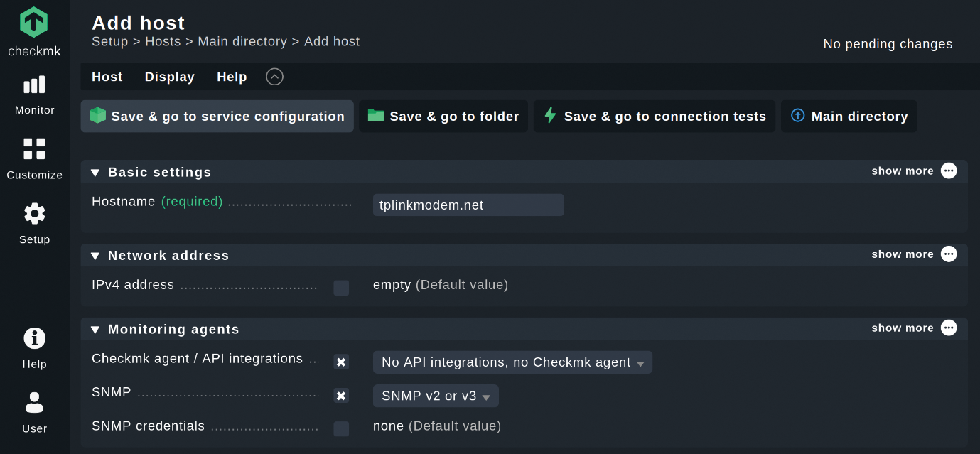Viewport: 980px width, 454px height.
Task: Open the User profile icon
Action: point(34,403)
